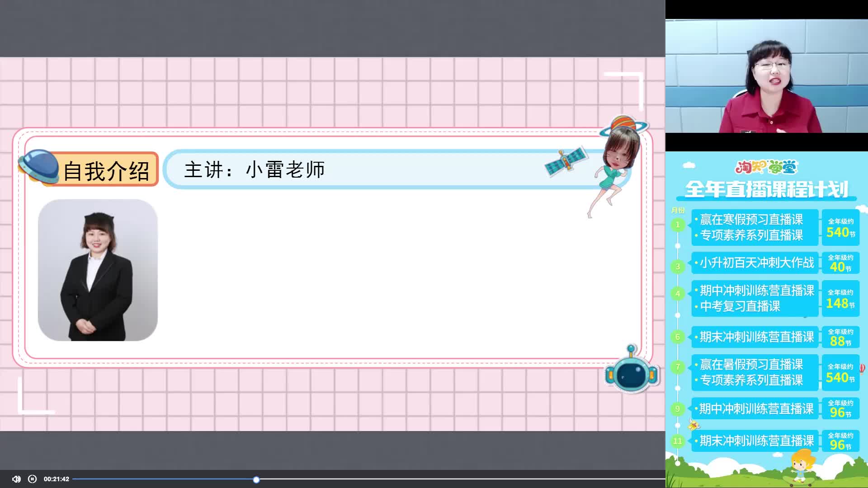The width and height of the screenshot is (868, 488).
Task: Click the skateboarding kid cartoon at the panel's bottom
Action: click(x=801, y=468)
